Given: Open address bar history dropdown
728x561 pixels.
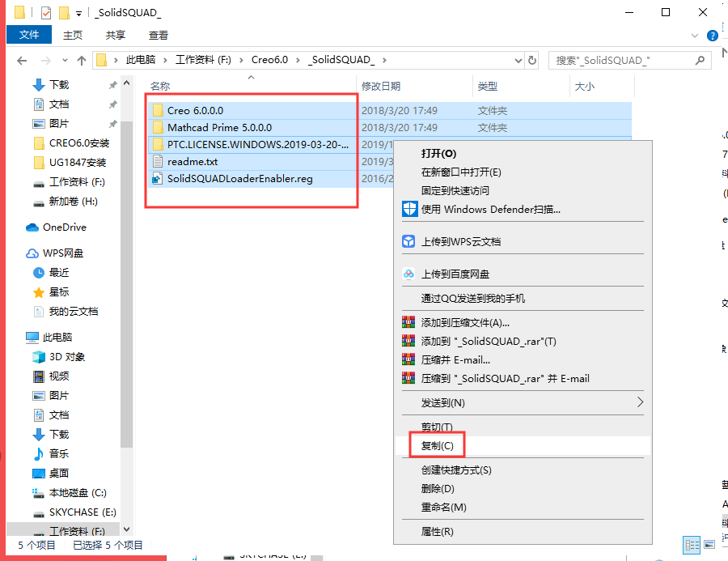Looking at the screenshot, I should (518, 61).
